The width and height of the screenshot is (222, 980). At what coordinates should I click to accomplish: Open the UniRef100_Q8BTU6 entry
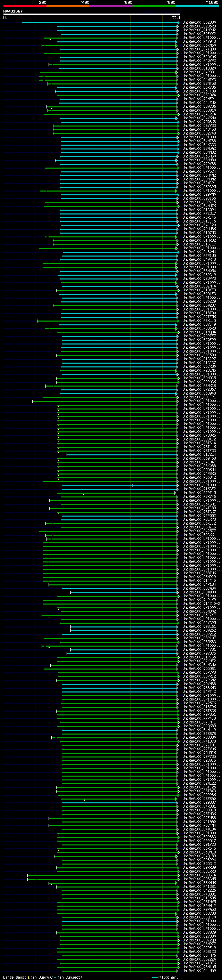pyautogui.click(x=199, y=573)
